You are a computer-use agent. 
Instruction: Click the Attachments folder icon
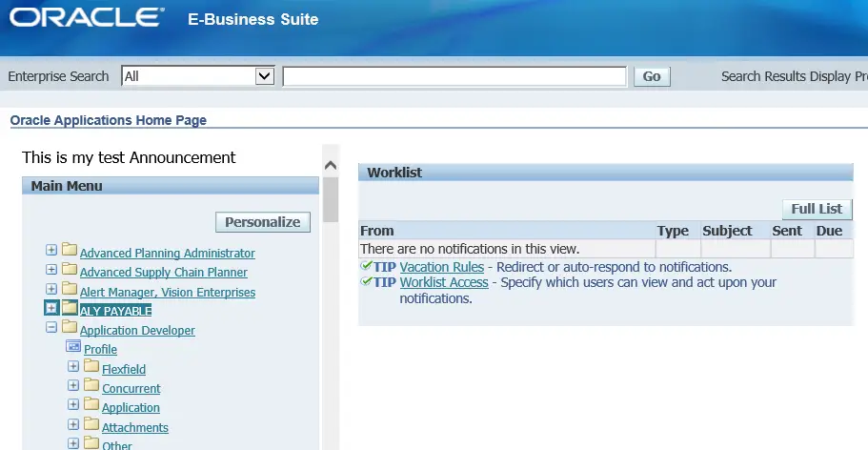(x=91, y=424)
